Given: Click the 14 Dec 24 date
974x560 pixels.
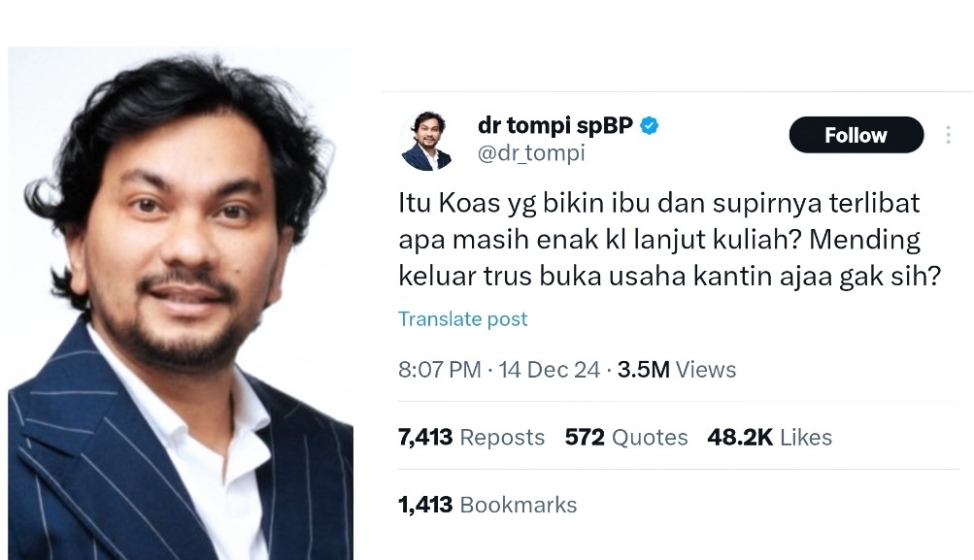Looking at the screenshot, I should point(549,370).
